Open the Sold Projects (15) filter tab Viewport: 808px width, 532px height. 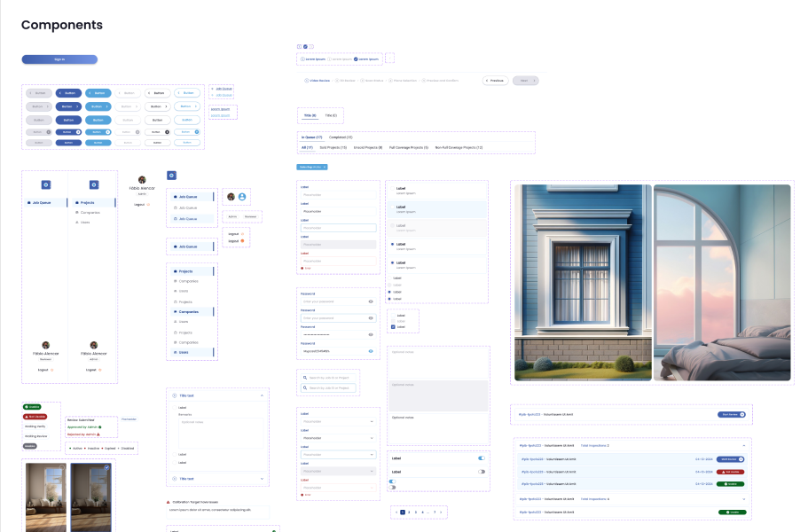(333, 147)
